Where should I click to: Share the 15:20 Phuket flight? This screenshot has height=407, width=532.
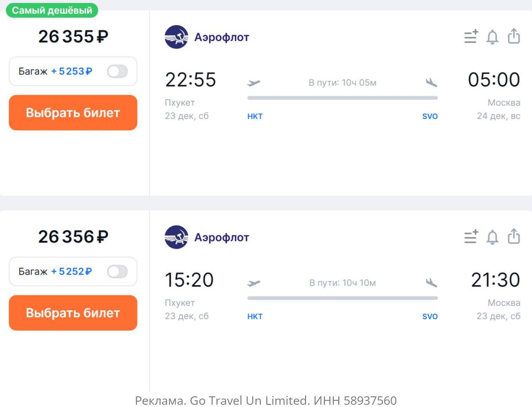point(513,237)
